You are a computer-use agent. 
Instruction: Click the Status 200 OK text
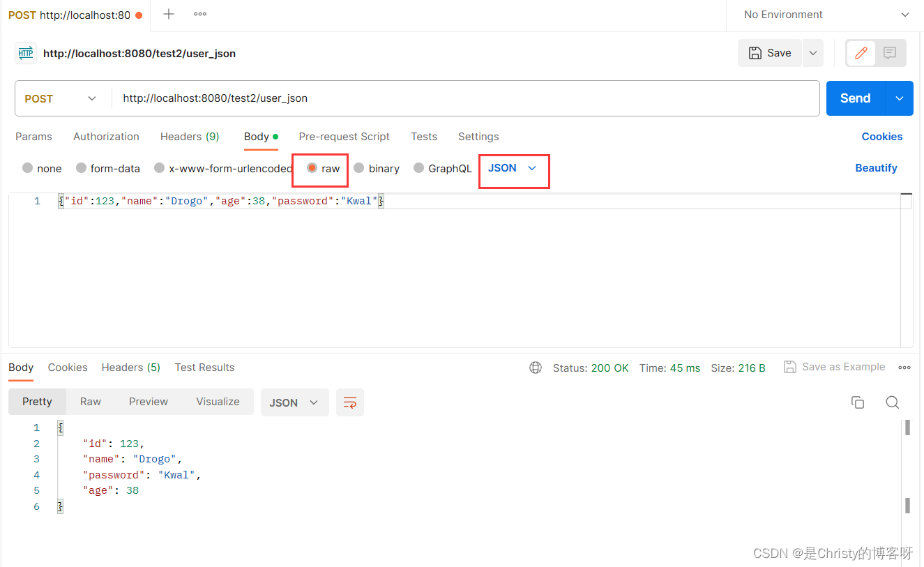(591, 368)
